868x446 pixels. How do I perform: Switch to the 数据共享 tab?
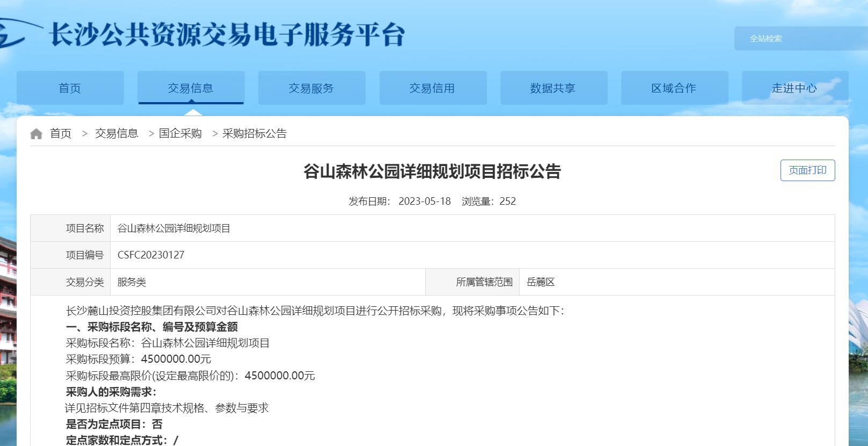553,88
